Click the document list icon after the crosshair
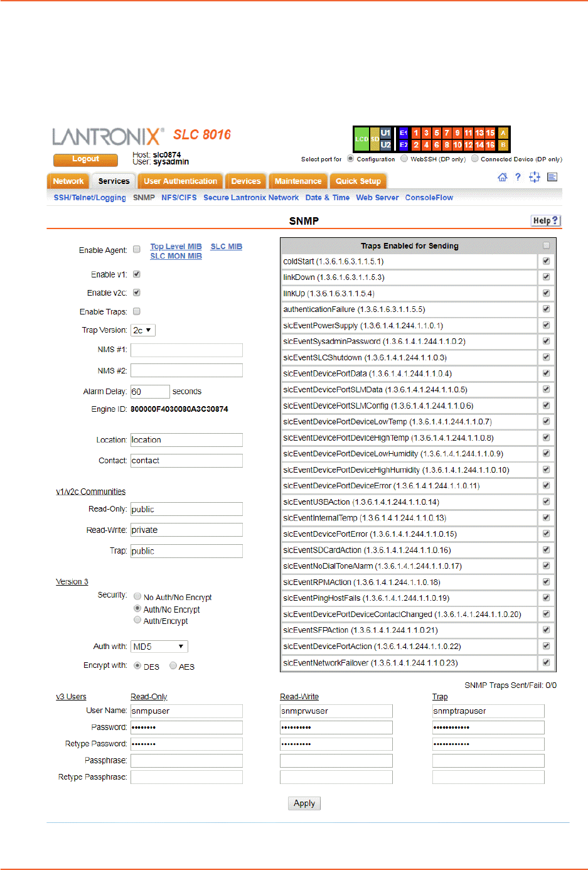The width and height of the screenshot is (588, 870). click(552, 178)
